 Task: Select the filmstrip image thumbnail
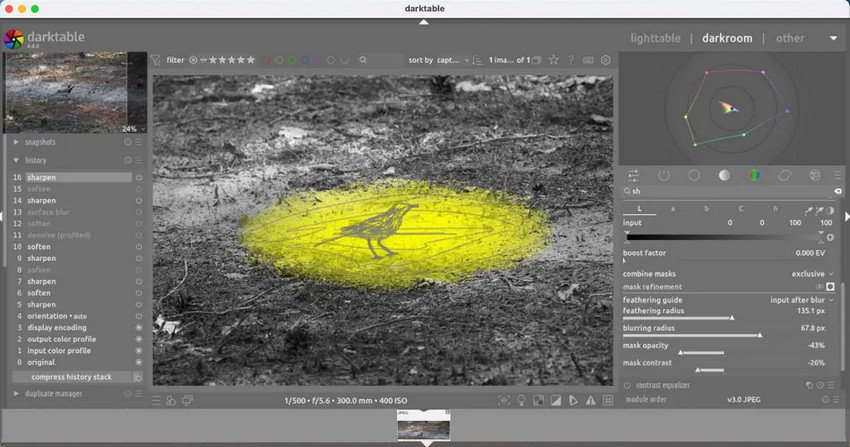(x=424, y=425)
